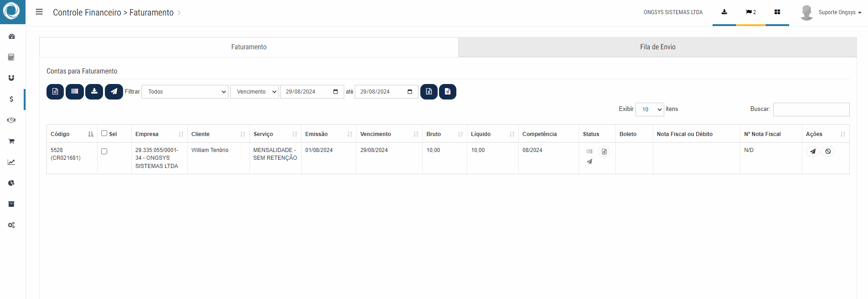Open the Filtrar dropdown showing Todos
The width and height of the screenshot is (868, 299).
tap(185, 92)
